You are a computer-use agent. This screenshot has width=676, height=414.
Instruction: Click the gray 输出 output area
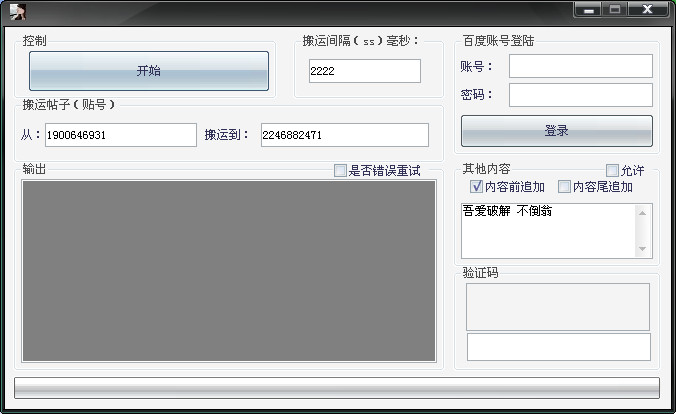tap(229, 271)
